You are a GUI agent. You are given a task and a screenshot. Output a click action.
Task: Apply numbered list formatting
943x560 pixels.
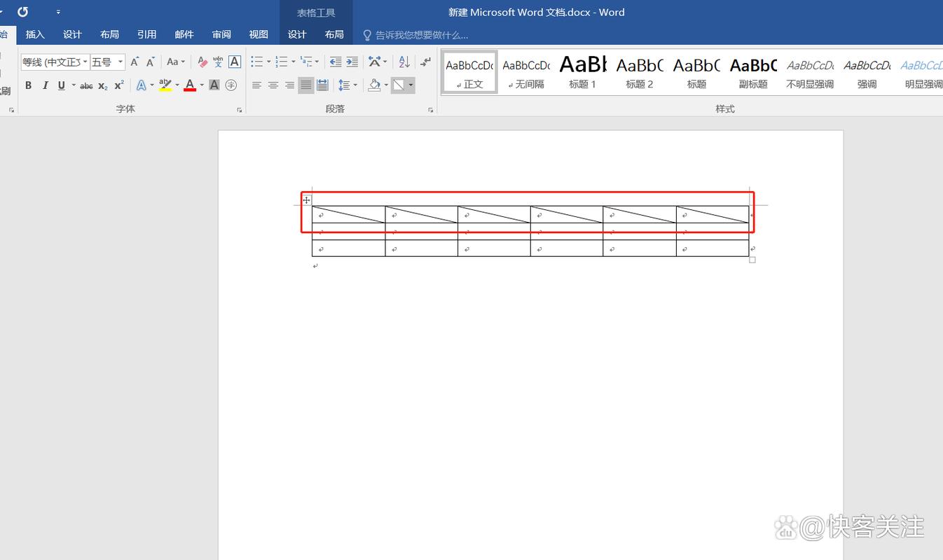coord(282,62)
